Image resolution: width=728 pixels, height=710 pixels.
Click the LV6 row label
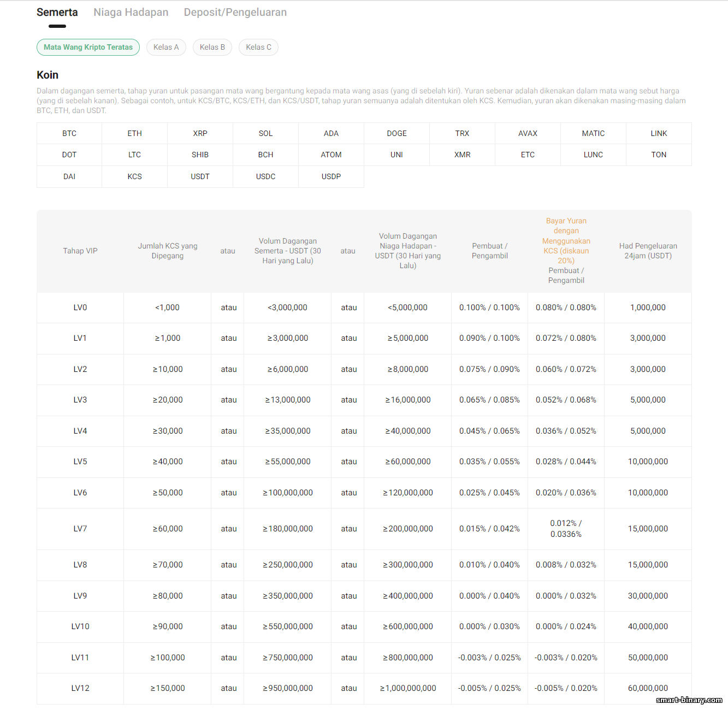pos(80,493)
